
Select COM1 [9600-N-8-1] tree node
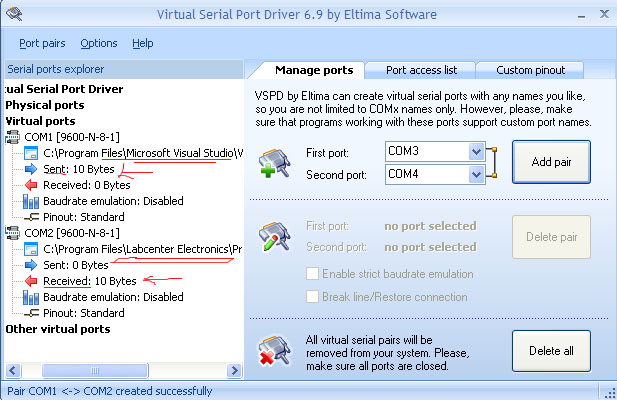point(72,137)
